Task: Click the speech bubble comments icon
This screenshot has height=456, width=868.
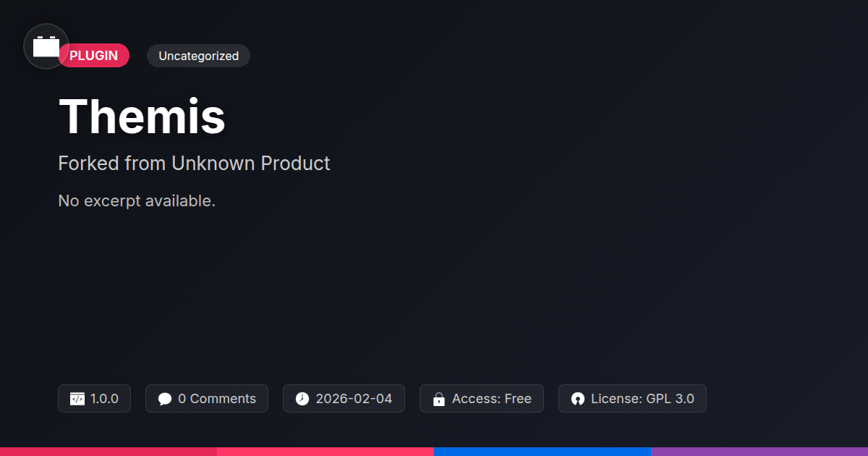Action: (x=165, y=399)
